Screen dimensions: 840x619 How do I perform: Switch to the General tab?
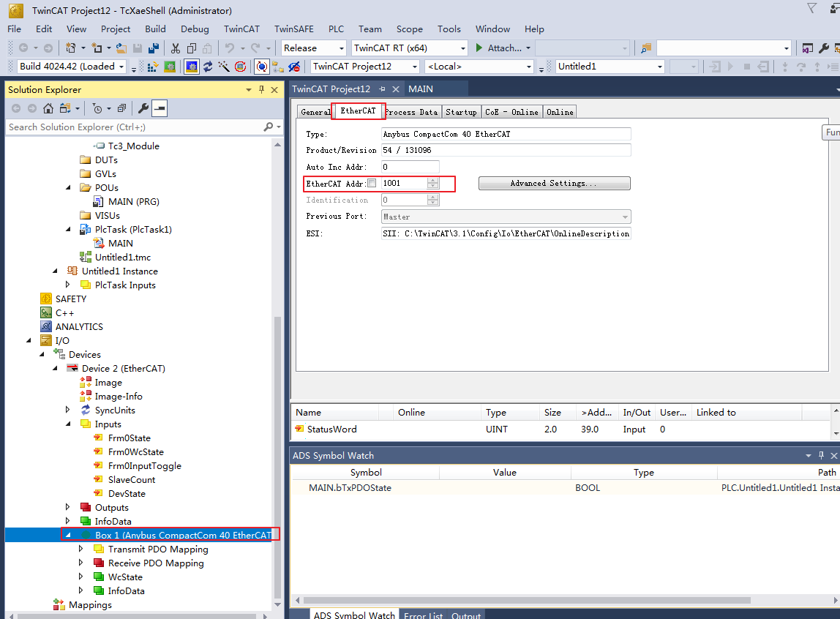coord(315,112)
